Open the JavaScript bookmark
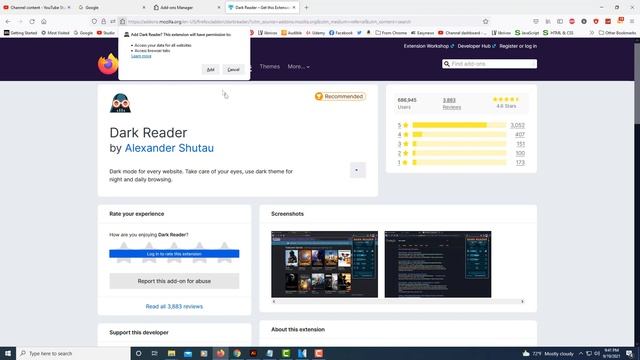Viewport: 640px width, 360px height. [x=527, y=33]
